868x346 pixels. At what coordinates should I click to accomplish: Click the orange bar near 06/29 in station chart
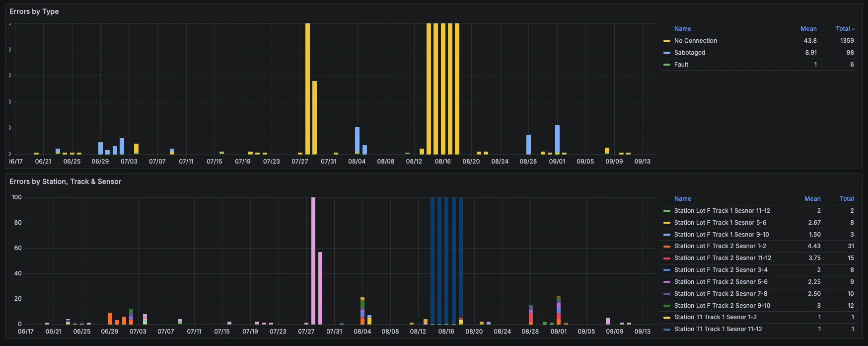click(110, 318)
